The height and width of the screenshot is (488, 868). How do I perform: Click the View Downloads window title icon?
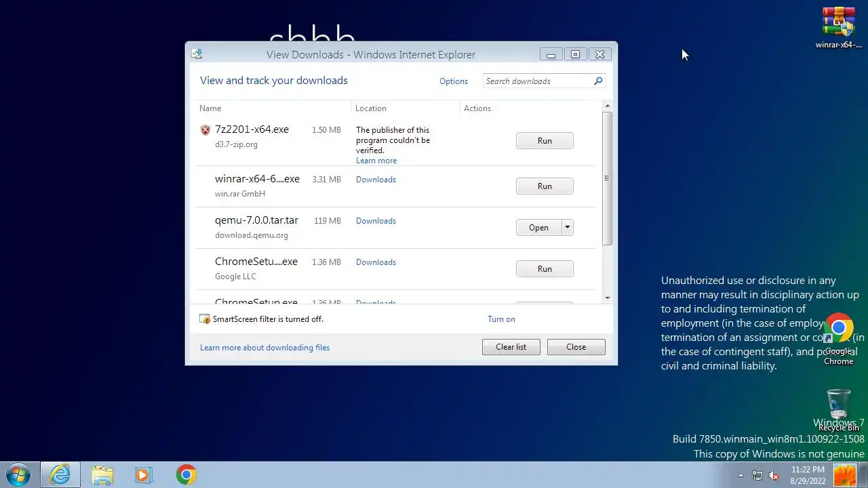coord(197,54)
